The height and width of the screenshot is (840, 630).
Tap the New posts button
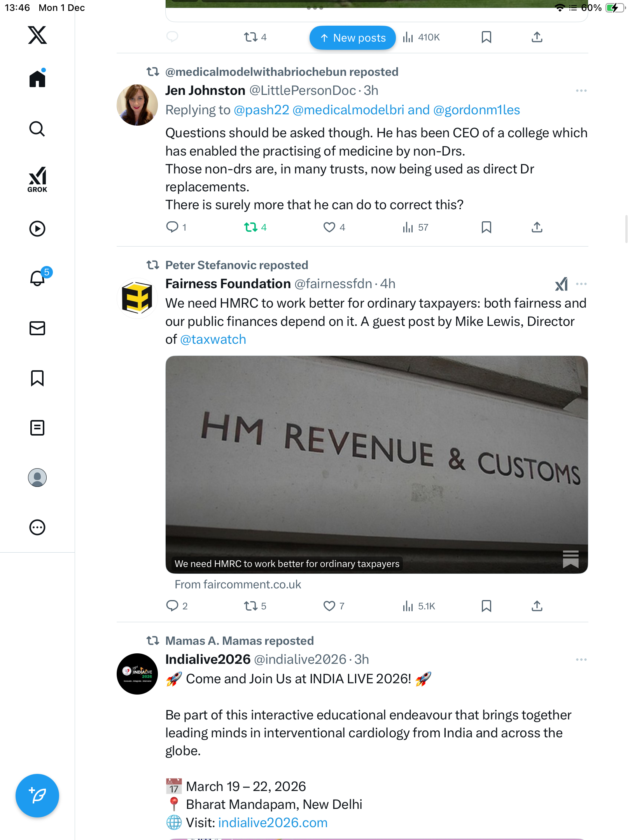353,38
